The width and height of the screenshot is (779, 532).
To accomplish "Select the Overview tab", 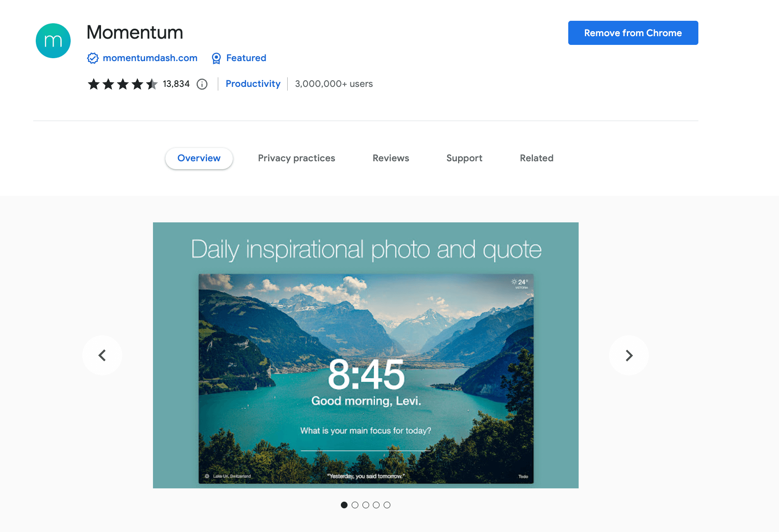I will 199,158.
